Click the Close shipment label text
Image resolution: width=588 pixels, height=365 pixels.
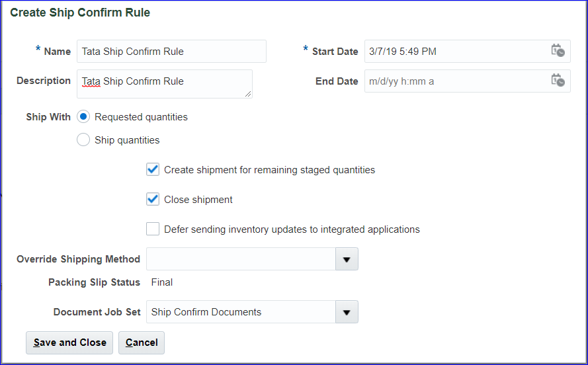tap(198, 200)
